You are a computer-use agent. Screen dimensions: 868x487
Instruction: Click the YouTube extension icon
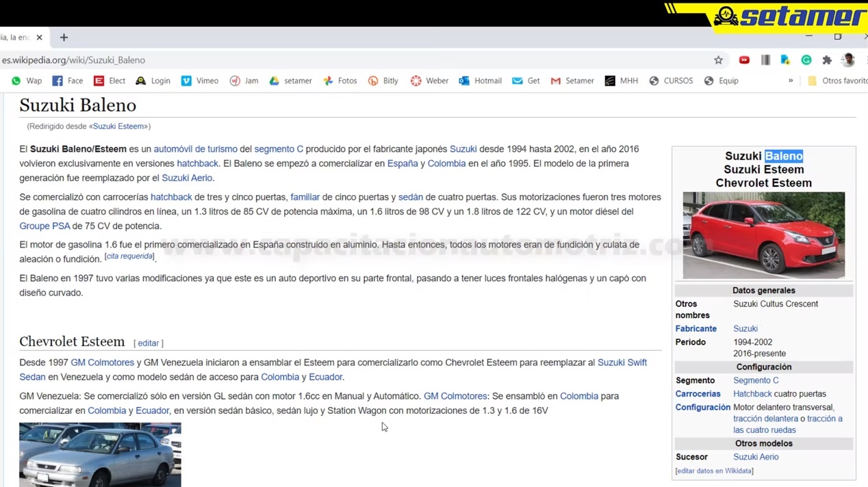(x=744, y=60)
